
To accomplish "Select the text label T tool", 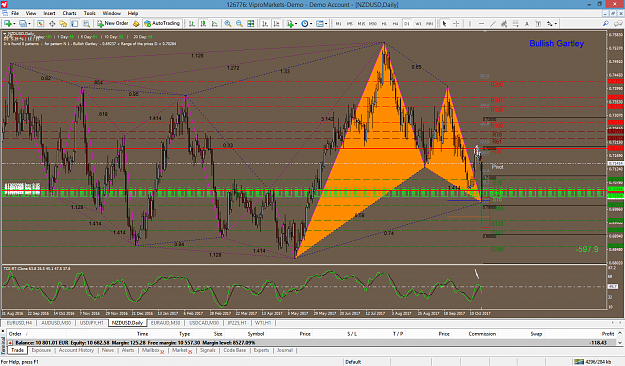I will [538, 24].
